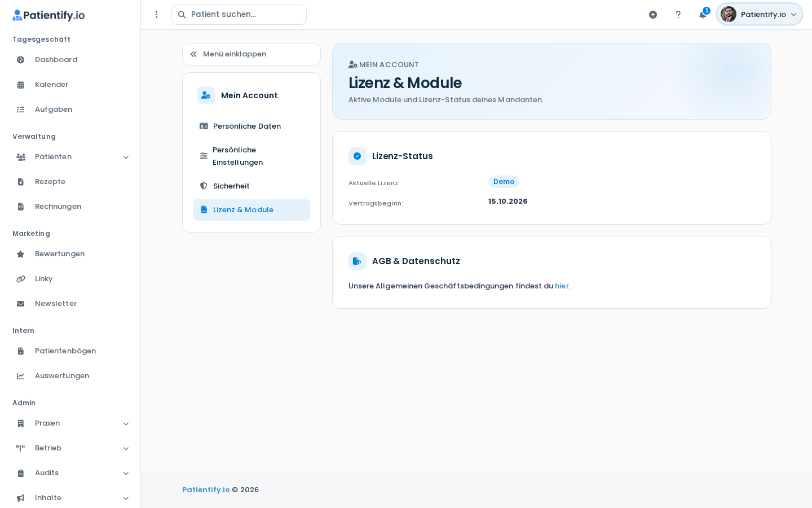
Task: Click the Rezepte document icon
Action: pos(21,182)
